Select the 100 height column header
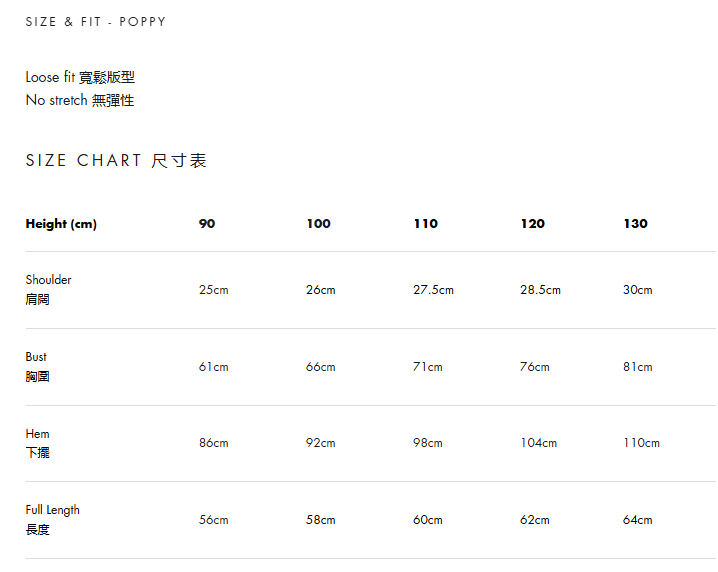This screenshot has height=572, width=718. point(319,223)
